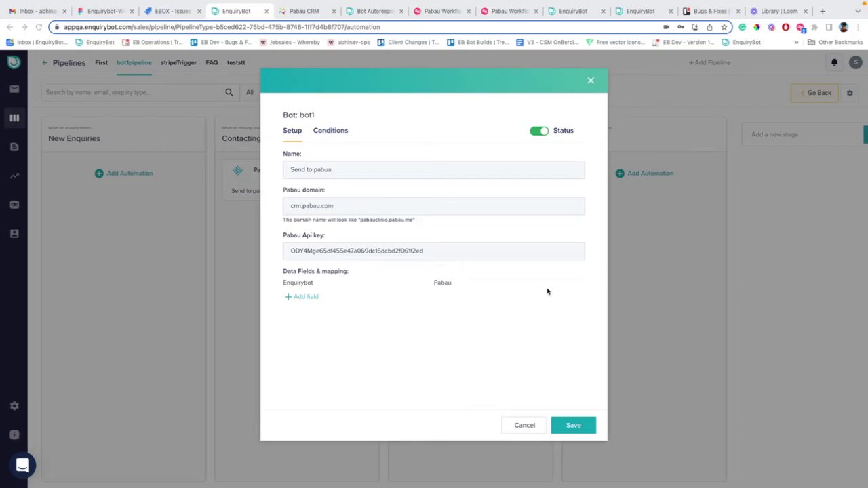Open the user profile avatar
Image resolution: width=868 pixels, height=488 pixels.
856,62
